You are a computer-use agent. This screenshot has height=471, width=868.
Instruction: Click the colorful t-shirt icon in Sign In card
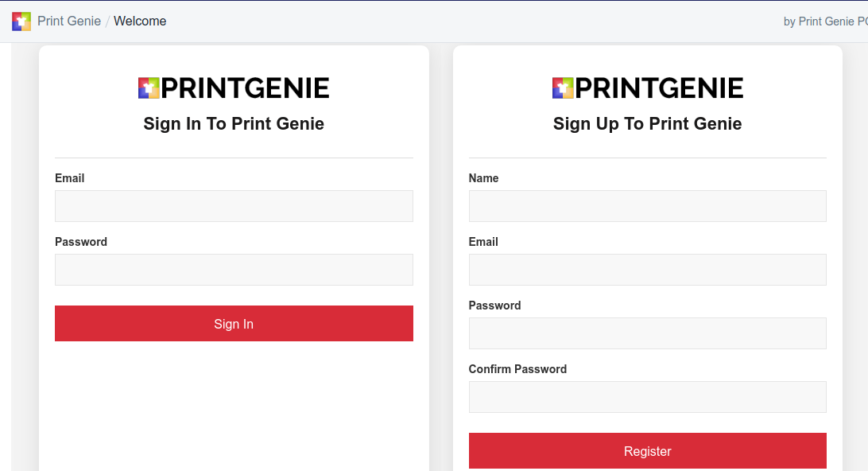[x=149, y=88]
